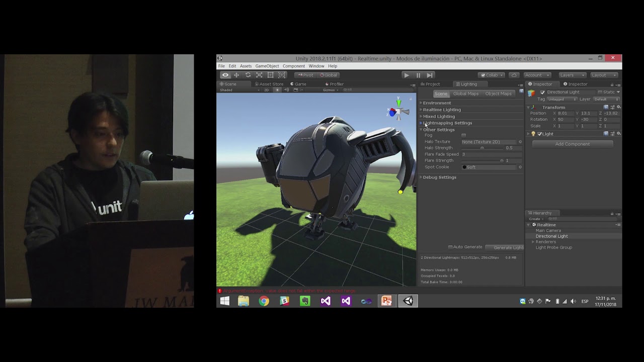Switch to the Asset Store tab
644x362 pixels.
(269, 84)
